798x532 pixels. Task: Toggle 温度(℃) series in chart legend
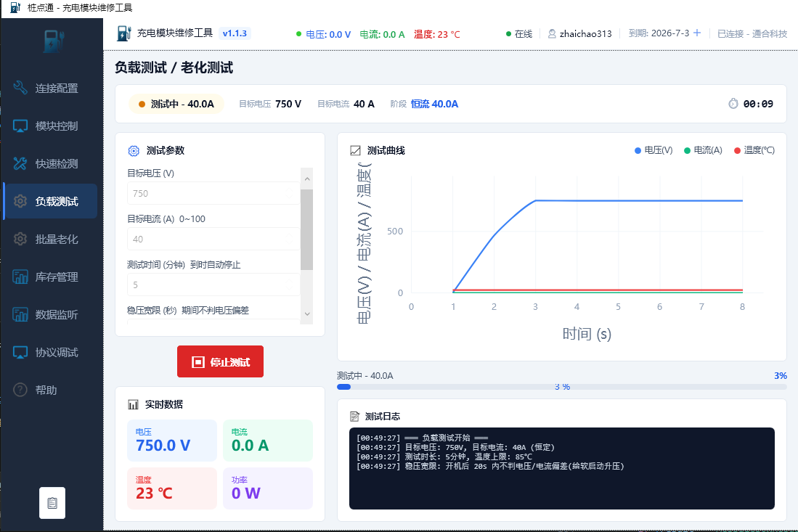pos(754,150)
